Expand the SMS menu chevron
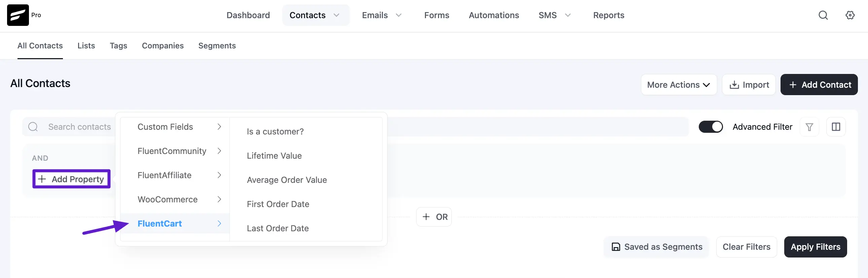The width and height of the screenshot is (868, 278). [x=568, y=15]
